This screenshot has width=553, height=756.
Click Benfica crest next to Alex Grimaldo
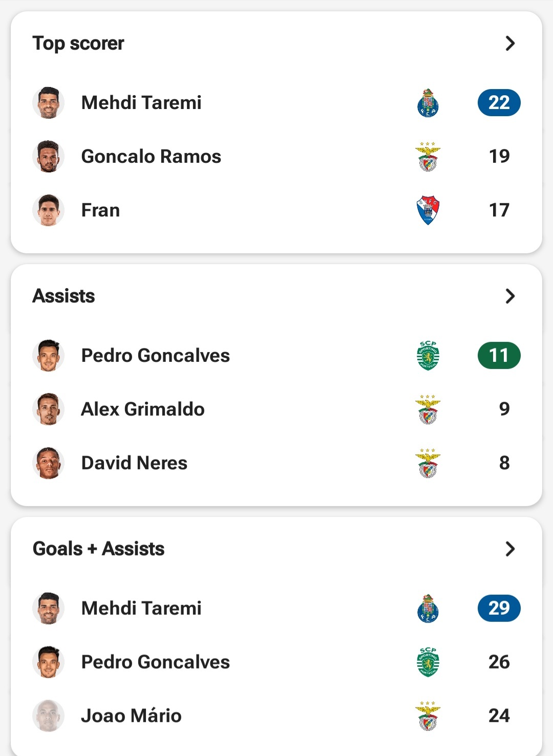[428, 409]
